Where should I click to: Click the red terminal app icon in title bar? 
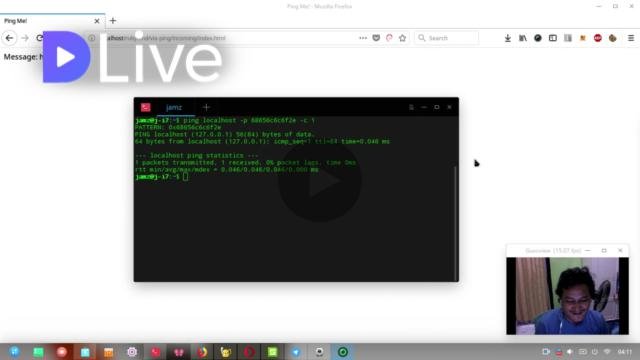tap(146, 107)
